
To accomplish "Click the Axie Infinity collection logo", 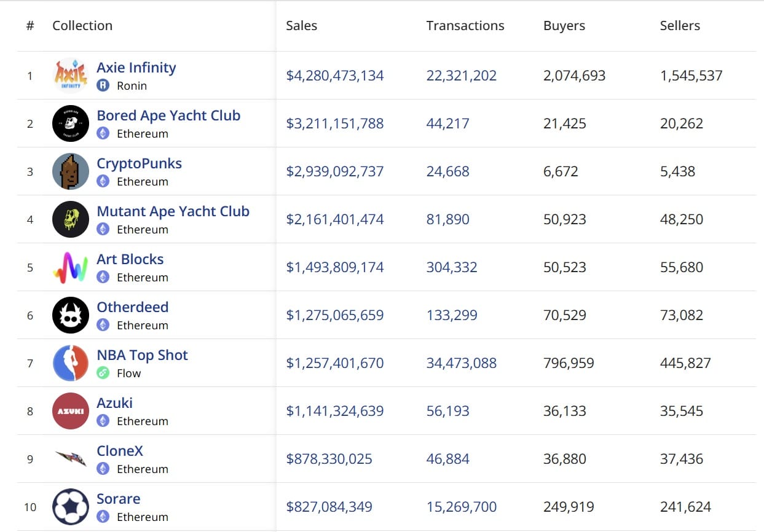I will [71, 76].
